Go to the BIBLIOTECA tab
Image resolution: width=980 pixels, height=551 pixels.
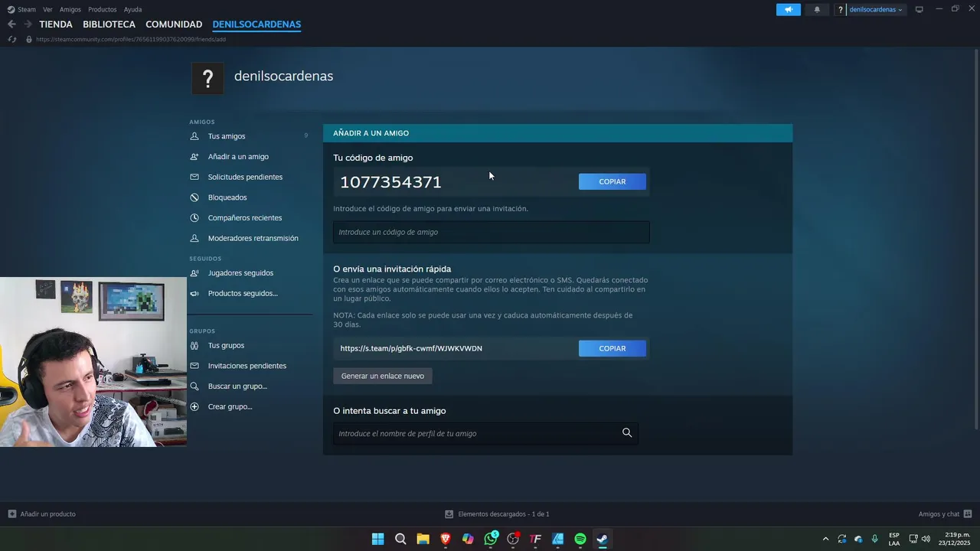point(109,24)
